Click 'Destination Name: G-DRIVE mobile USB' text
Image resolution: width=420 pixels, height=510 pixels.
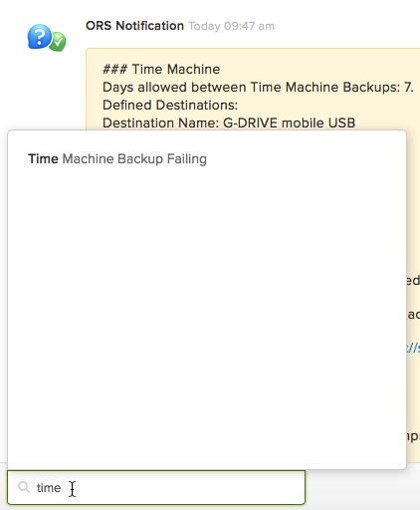229,123
